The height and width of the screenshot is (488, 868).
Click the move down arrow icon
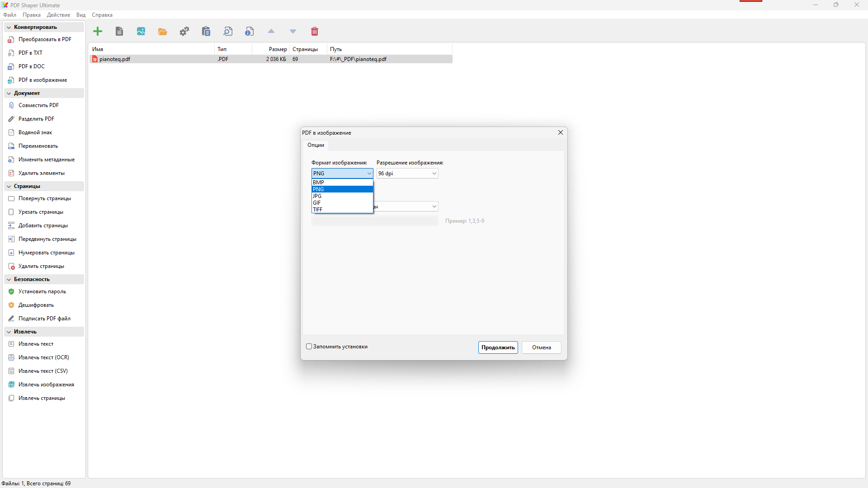pos(293,31)
